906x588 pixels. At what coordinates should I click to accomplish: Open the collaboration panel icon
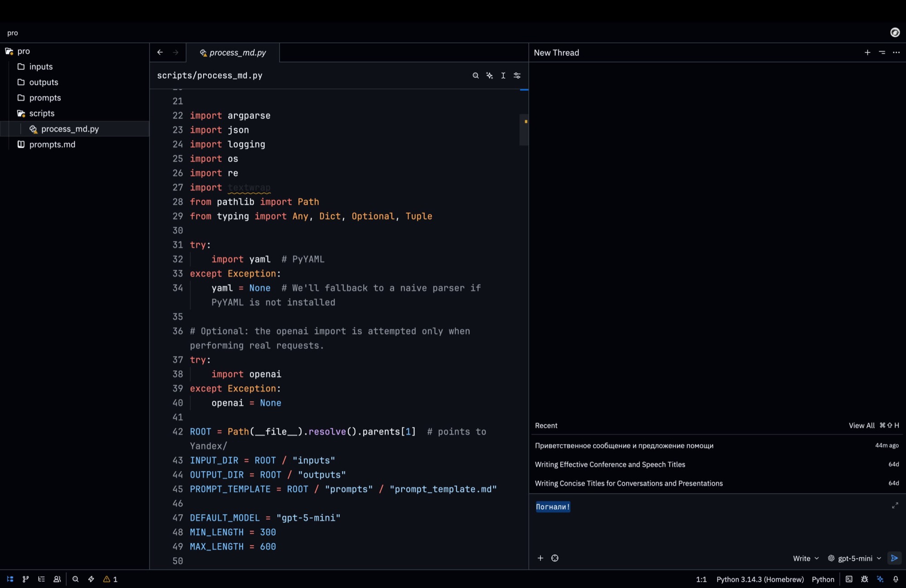(x=57, y=579)
